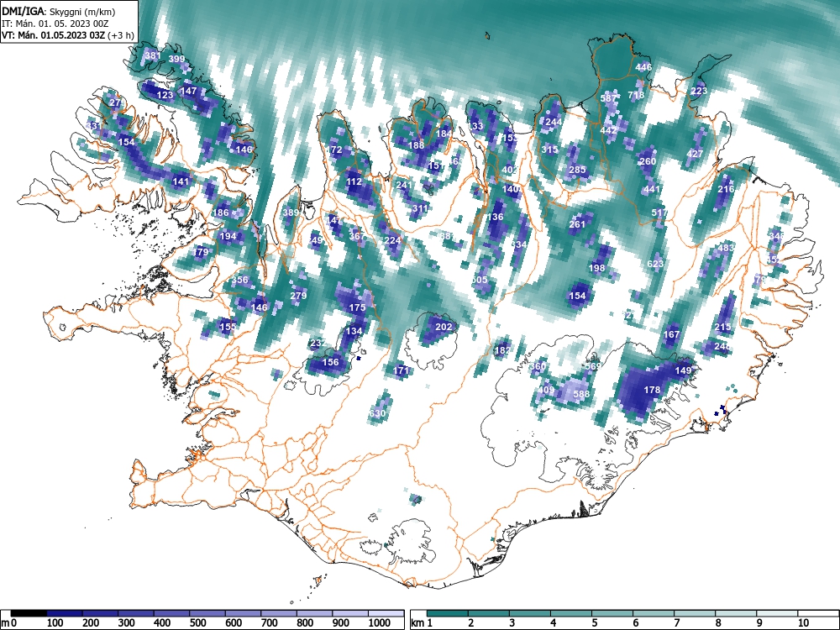Screen dimensions: 840x630
Task: Click the value 224 on the map
Action: [392, 240]
